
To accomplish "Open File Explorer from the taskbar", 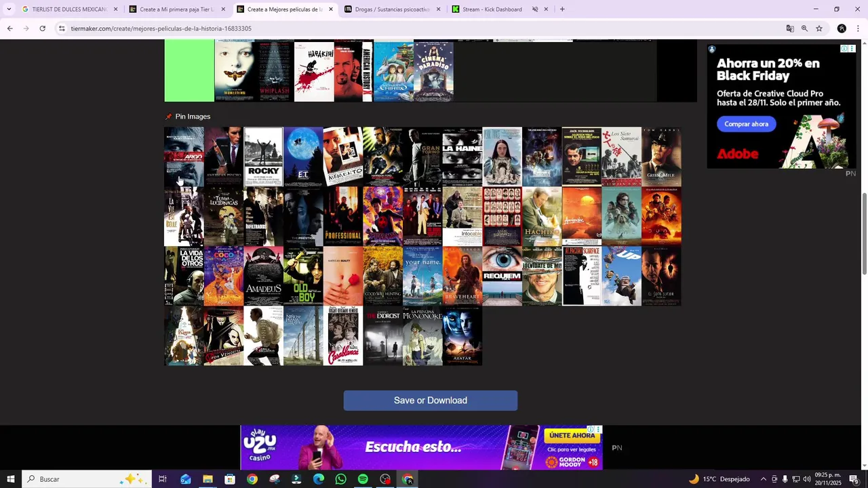I will pyautogui.click(x=208, y=479).
